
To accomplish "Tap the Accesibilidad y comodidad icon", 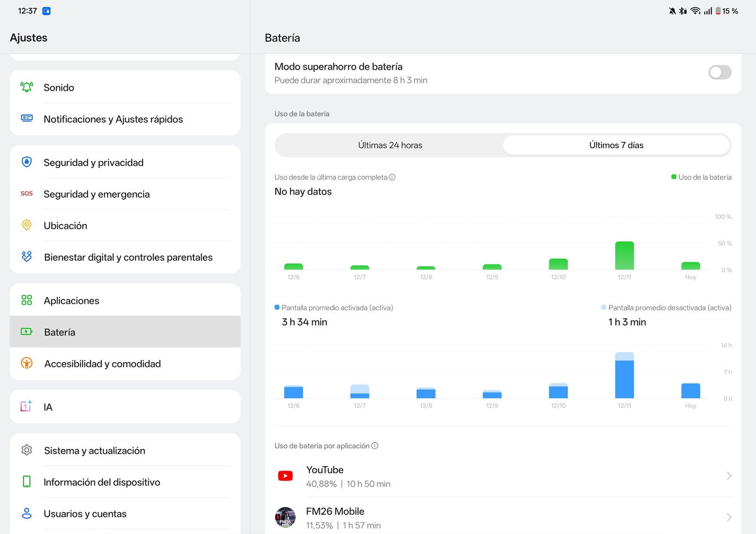I will pyautogui.click(x=27, y=364).
